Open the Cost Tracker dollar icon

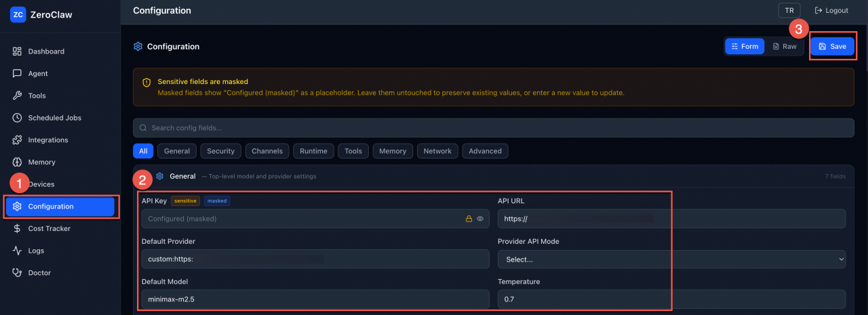17,229
